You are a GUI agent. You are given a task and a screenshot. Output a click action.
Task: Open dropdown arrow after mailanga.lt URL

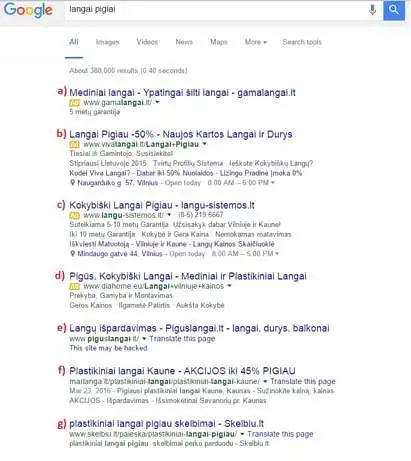[x=265, y=381]
